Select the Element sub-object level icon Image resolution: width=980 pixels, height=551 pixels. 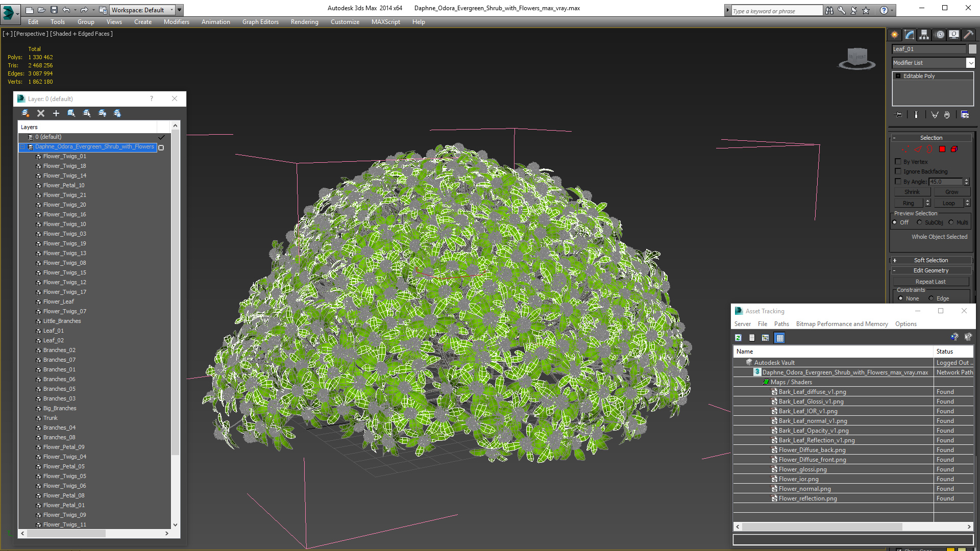tap(954, 149)
